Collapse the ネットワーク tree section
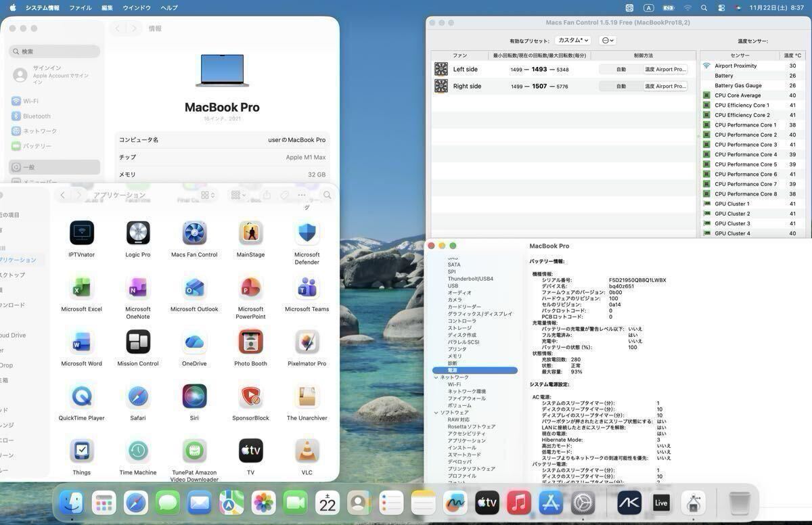The image size is (812, 525). 436,378
